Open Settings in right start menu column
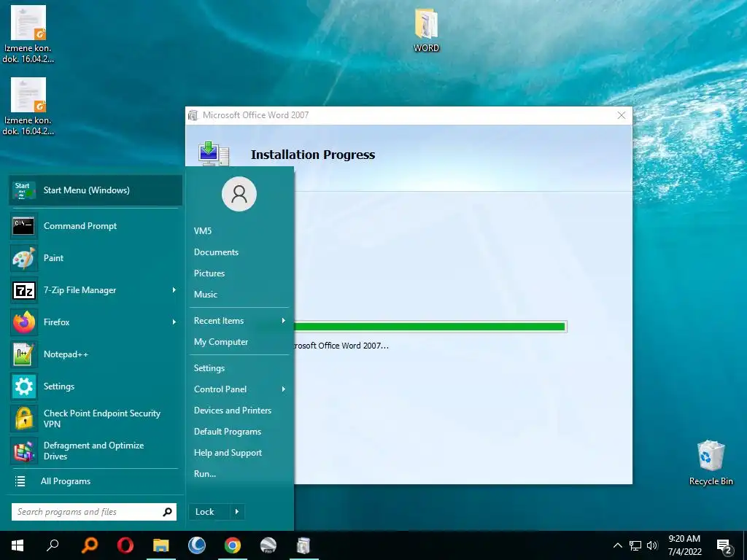 pyautogui.click(x=209, y=368)
